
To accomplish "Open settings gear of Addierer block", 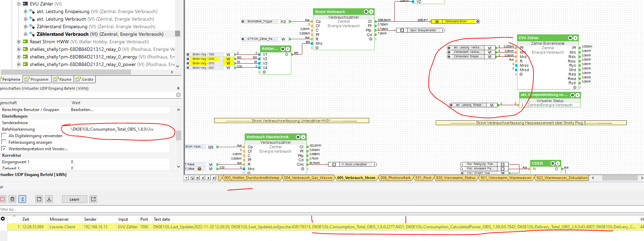I will (283, 49).
